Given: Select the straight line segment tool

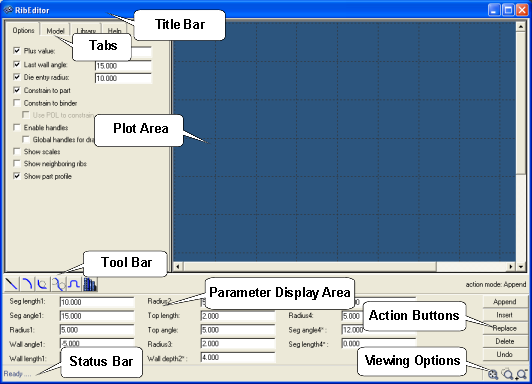Looking at the screenshot, I should (12, 284).
